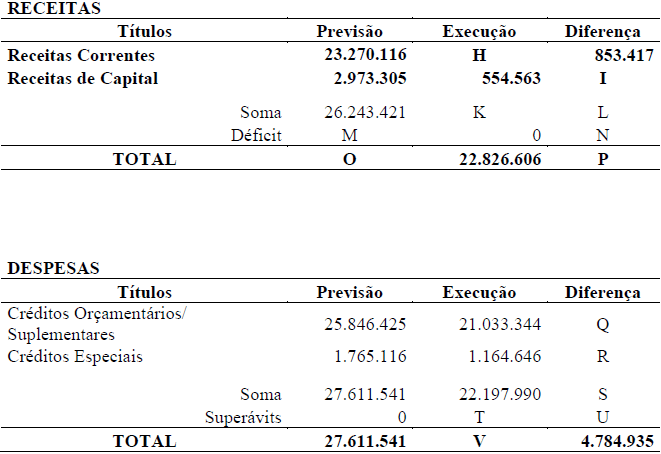This screenshot has width=661, height=454.
Task: Click the forecast value 1.765.116
Action: point(370,357)
